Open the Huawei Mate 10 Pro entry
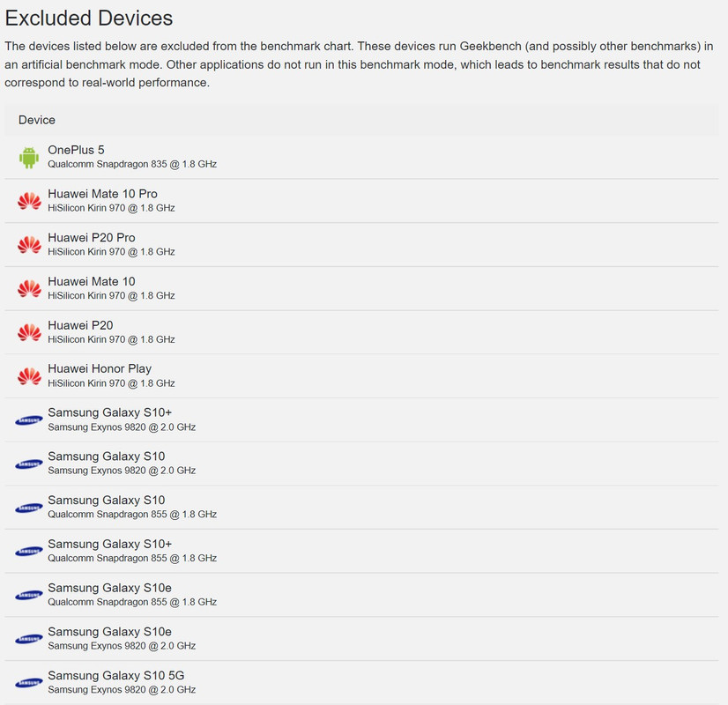This screenshot has width=728, height=705. pyautogui.click(x=102, y=194)
